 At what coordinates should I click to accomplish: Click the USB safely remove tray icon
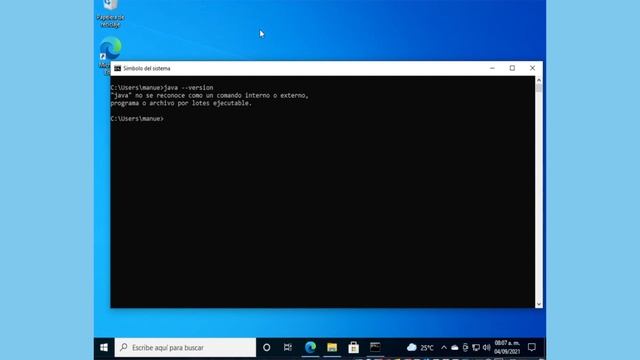tap(465, 348)
